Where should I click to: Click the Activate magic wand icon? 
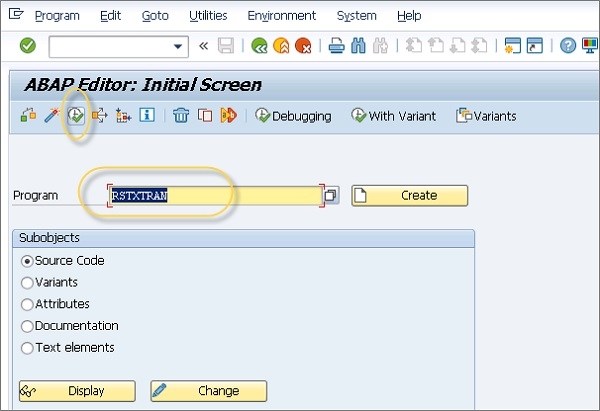(x=52, y=115)
